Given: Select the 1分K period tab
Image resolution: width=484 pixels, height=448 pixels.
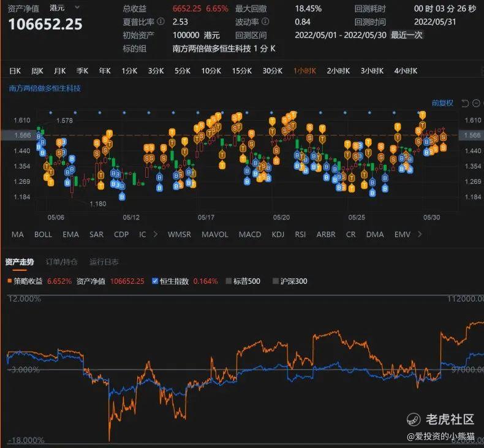Looking at the screenshot, I should (129, 71).
